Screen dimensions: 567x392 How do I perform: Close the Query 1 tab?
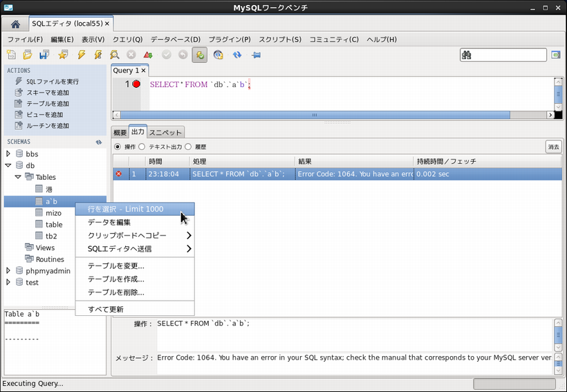tap(143, 71)
